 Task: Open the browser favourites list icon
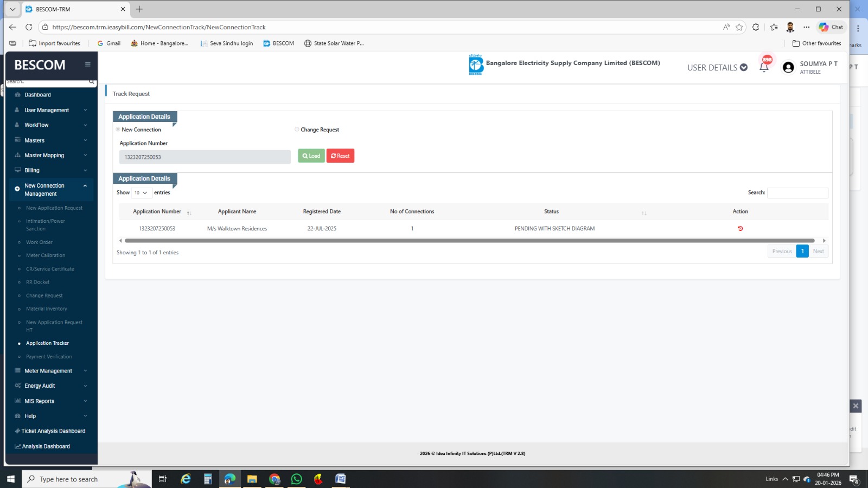pyautogui.click(x=774, y=27)
